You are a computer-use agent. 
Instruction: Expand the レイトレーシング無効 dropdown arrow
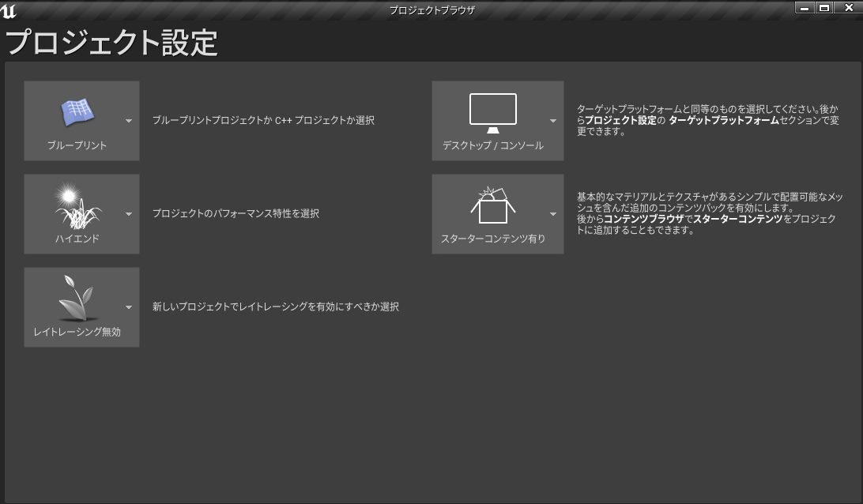tap(129, 307)
